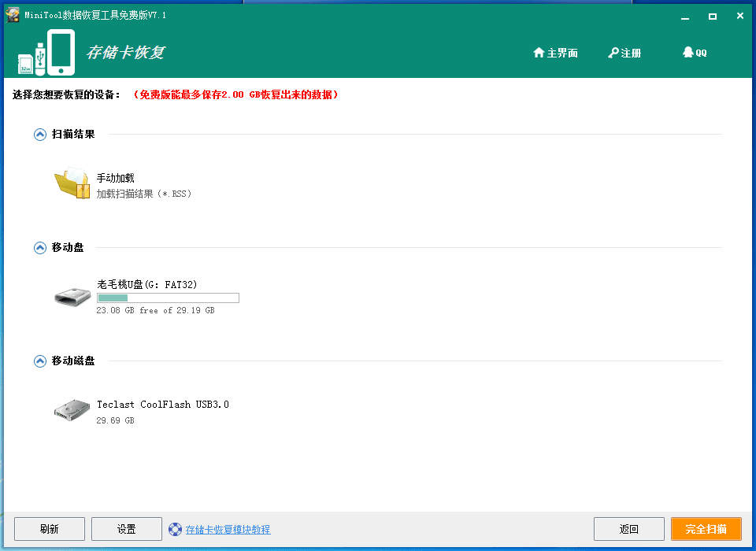Click the G: drive usage bar
Screen dimensions: 756x551
click(168, 298)
